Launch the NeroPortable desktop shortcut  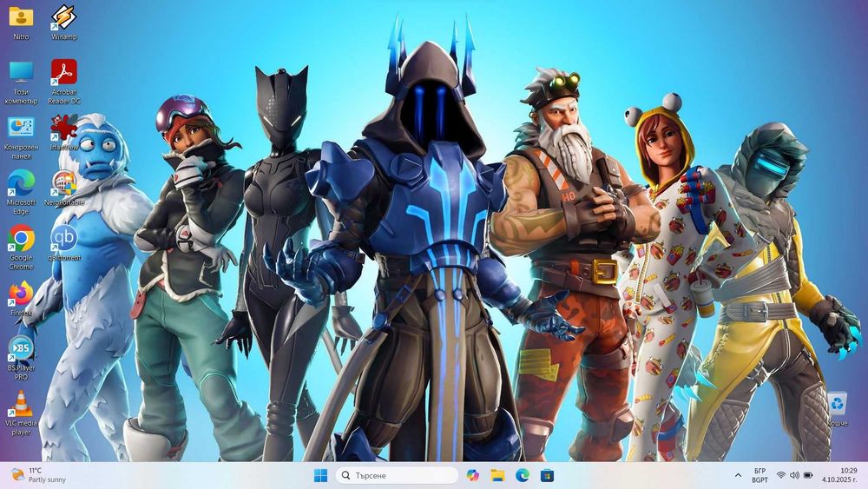[63, 188]
